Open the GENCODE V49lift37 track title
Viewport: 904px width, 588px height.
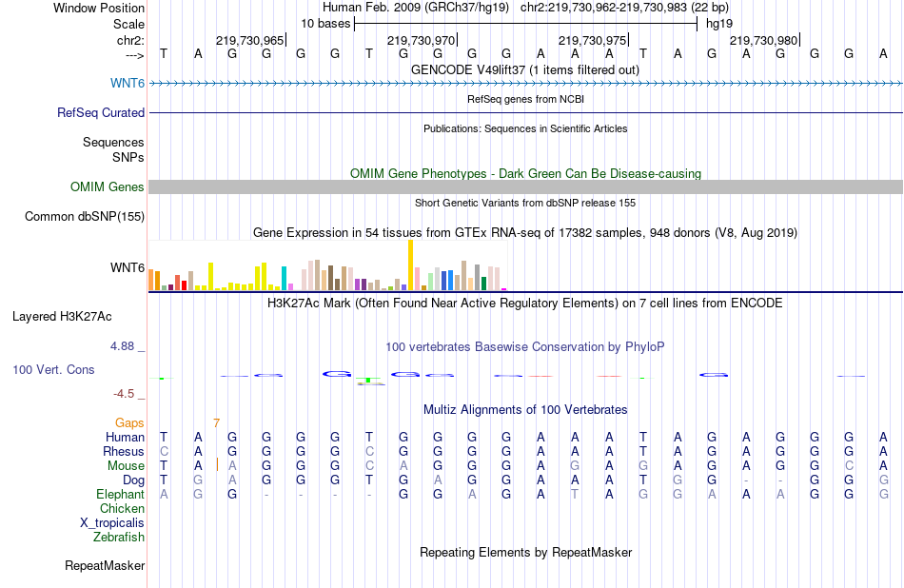click(525, 69)
